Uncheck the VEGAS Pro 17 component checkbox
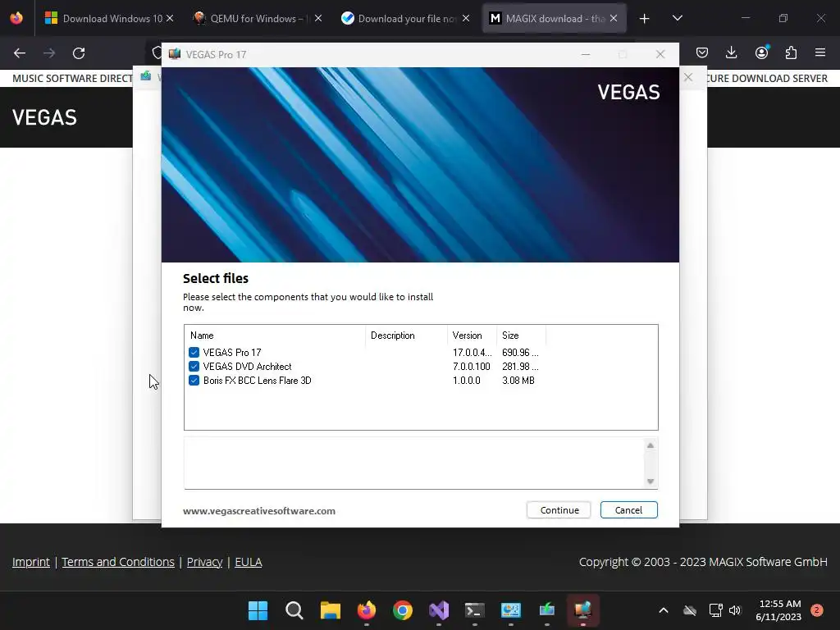 point(194,353)
